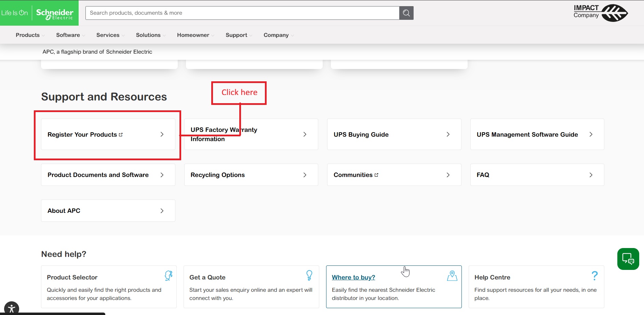Expand the Solutions menu chevron
644x315 pixels.
coord(164,36)
